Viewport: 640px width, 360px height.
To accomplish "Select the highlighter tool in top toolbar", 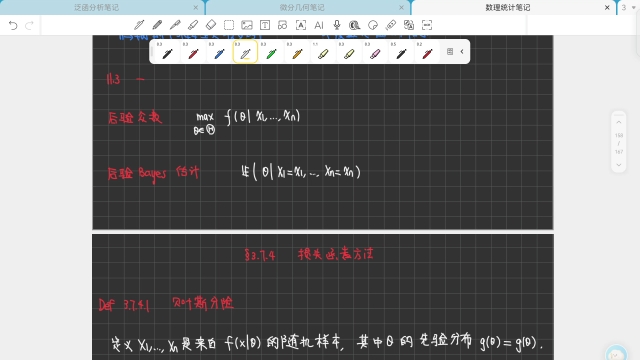I will (193, 25).
